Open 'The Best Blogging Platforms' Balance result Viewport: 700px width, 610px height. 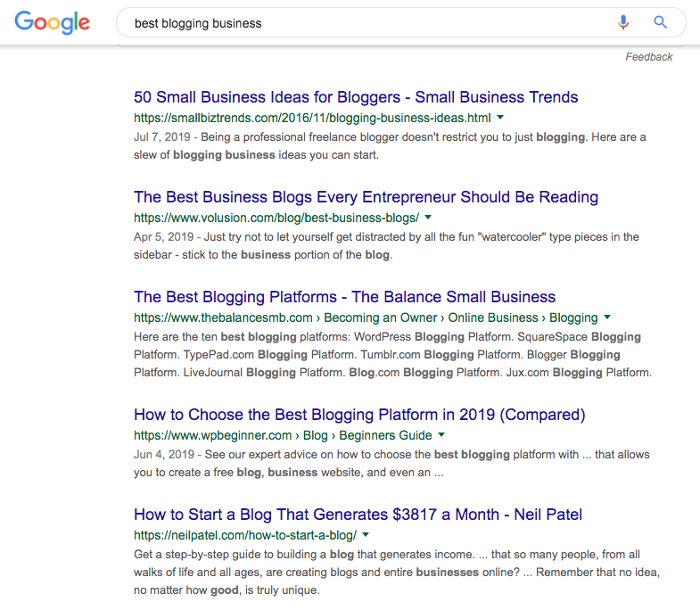[344, 297]
